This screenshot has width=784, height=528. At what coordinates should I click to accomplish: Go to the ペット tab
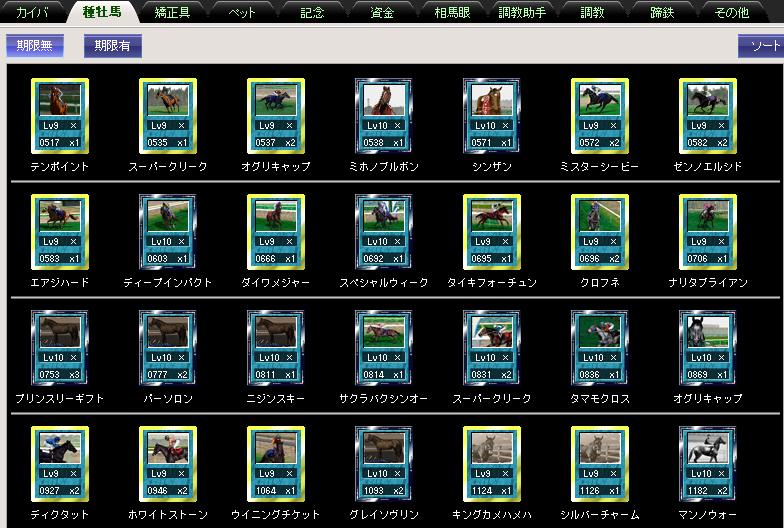[x=242, y=12]
